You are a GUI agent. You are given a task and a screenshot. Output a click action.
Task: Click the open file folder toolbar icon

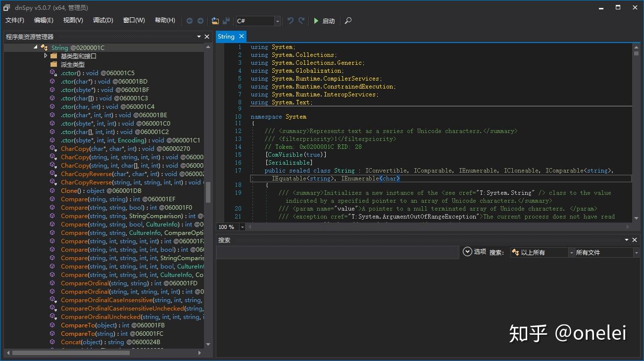(215, 21)
